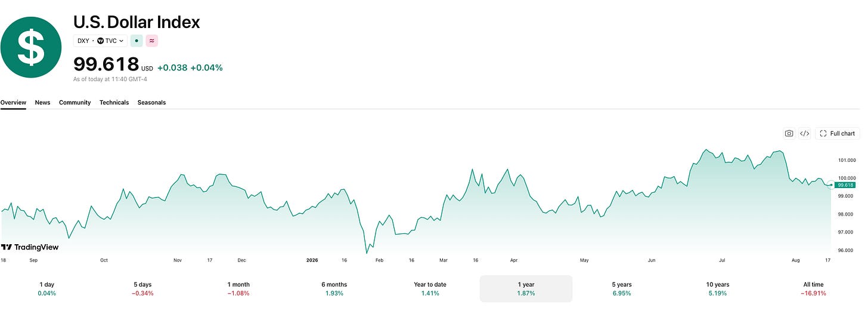Open the Technicals tab

(114, 103)
